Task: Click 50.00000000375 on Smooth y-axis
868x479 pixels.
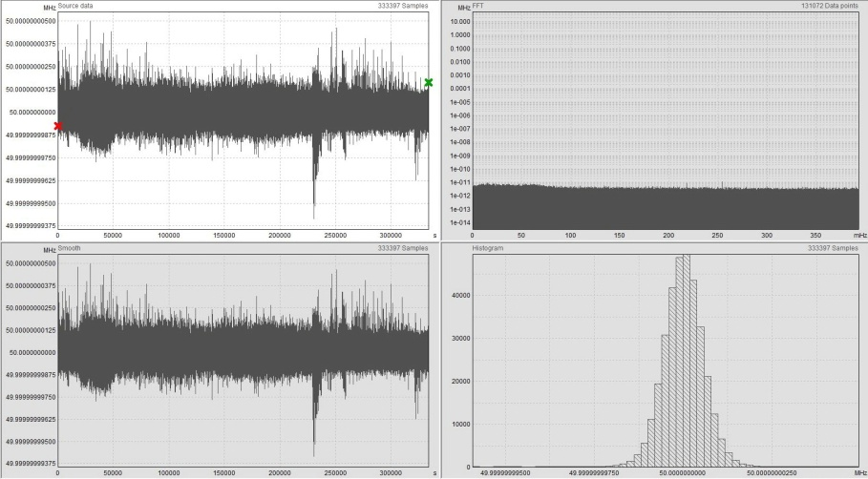Action: tap(31, 286)
